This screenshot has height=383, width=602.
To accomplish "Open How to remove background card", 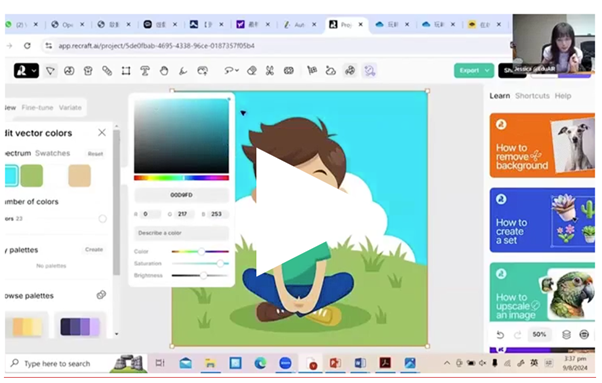I will [x=542, y=145].
